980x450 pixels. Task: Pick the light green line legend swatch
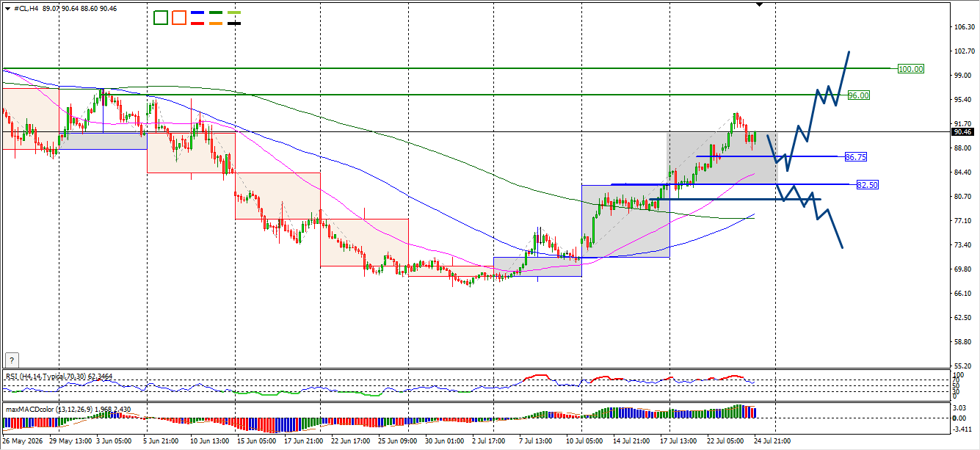coord(234,13)
